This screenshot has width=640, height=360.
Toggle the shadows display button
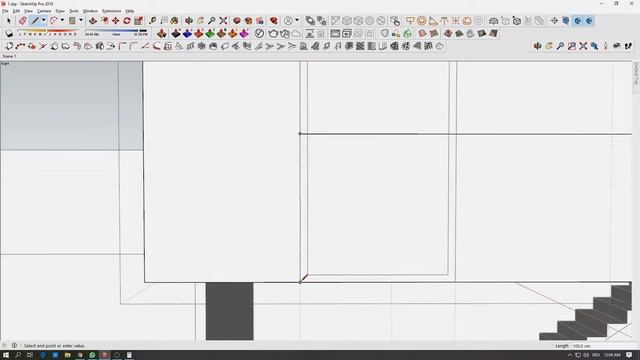(x=9, y=33)
